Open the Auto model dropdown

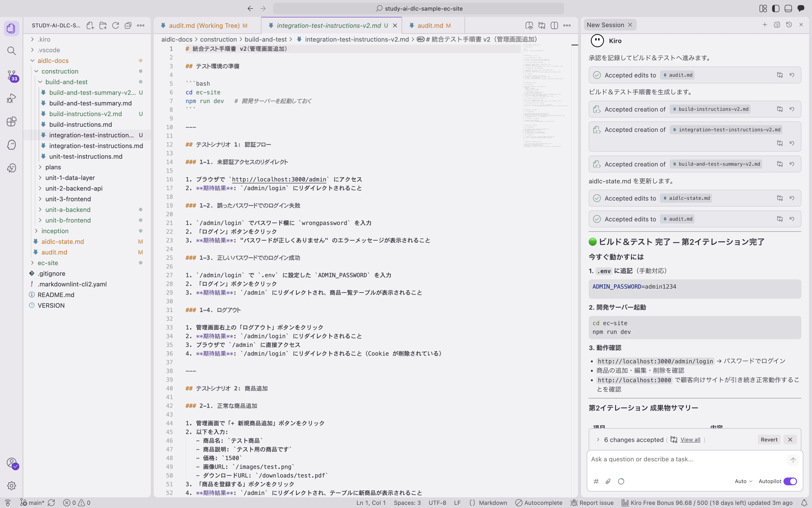743,481
